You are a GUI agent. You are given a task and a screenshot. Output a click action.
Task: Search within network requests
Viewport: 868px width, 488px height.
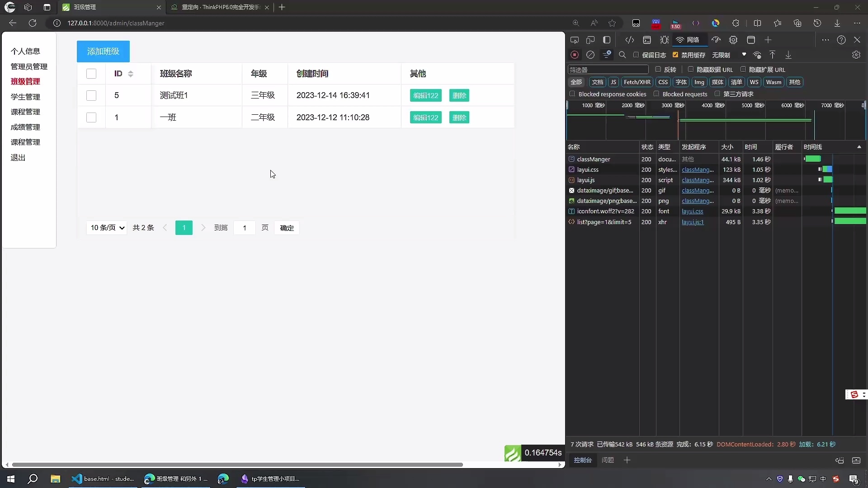[x=623, y=55]
